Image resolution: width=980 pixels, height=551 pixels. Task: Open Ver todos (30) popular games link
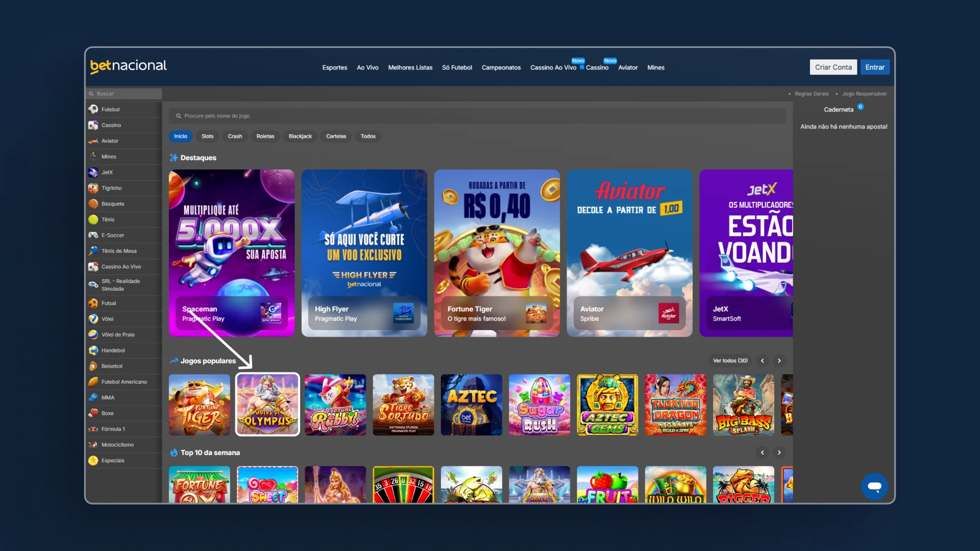730,361
